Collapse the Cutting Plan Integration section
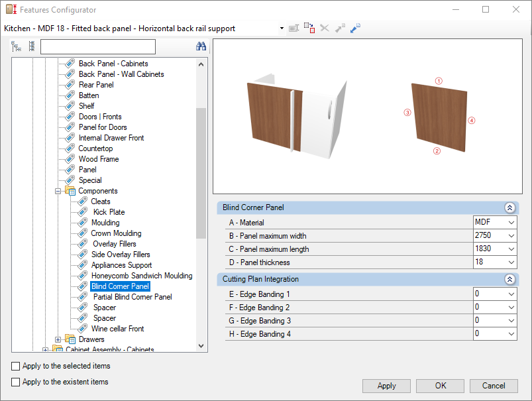Screen dimensions: 532x401 click(509, 280)
